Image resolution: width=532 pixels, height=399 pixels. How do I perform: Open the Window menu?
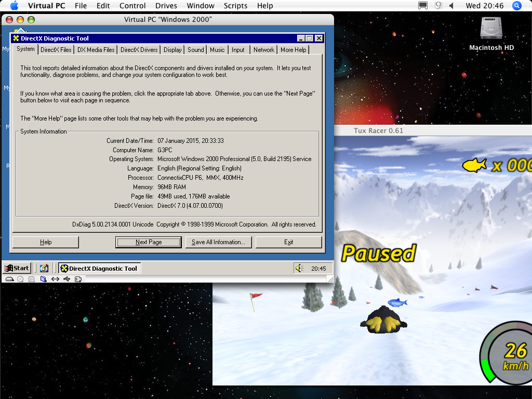[201, 6]
